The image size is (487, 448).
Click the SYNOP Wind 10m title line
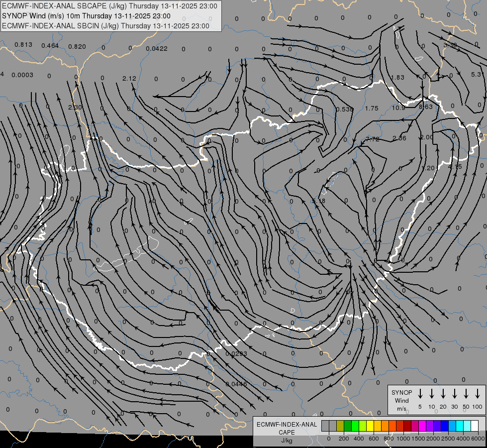[x=86, y=16]
